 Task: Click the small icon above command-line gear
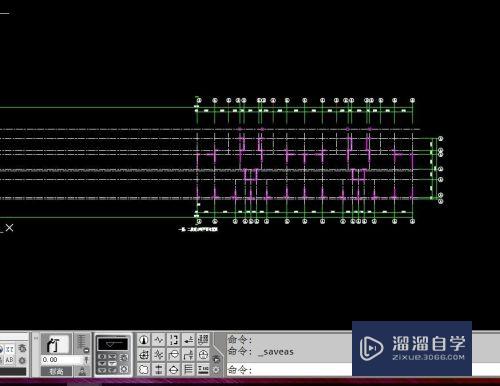tap(216, 359)
